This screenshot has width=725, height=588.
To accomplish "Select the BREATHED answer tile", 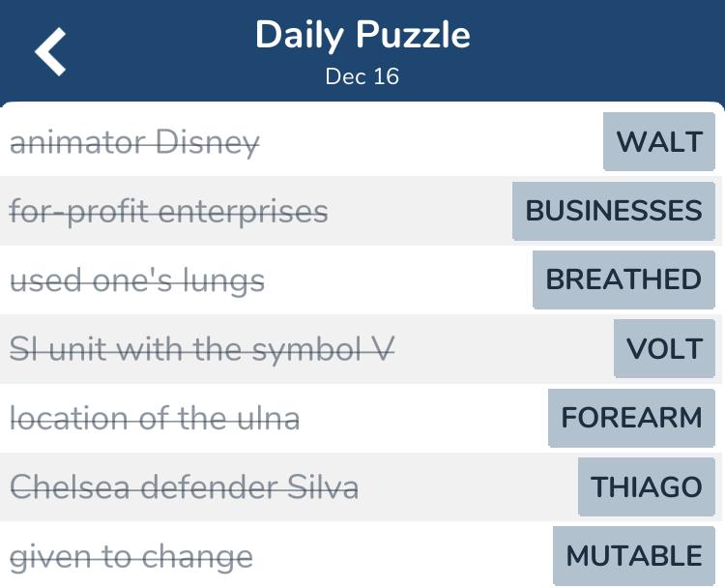I will tap(623, 279).
